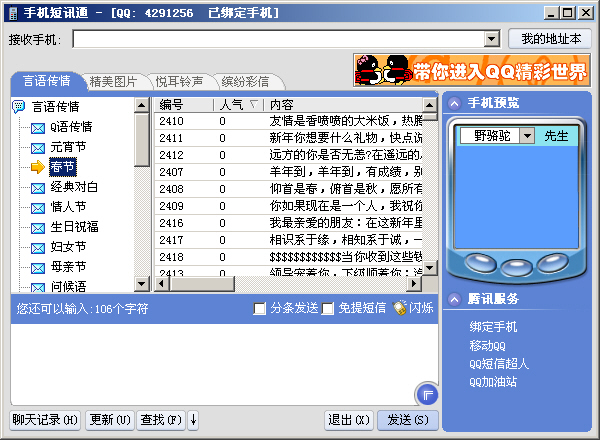Click the QQ penguin banner advertisement
The image size is (600, 440).
coord(471,70)
